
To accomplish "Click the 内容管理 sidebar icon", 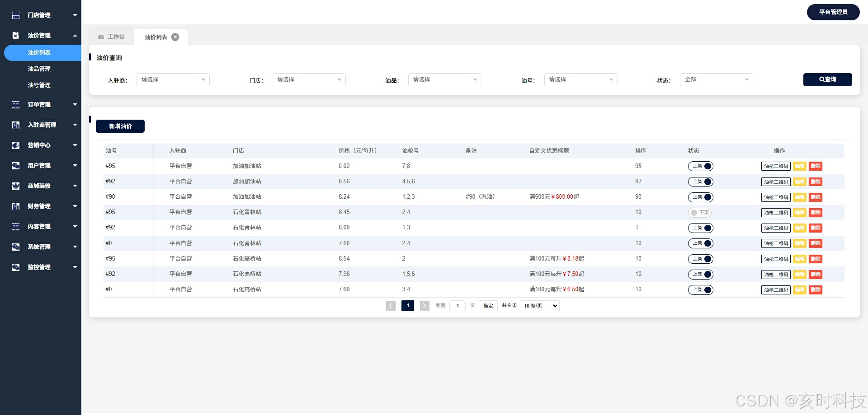I will click(16, 227).
